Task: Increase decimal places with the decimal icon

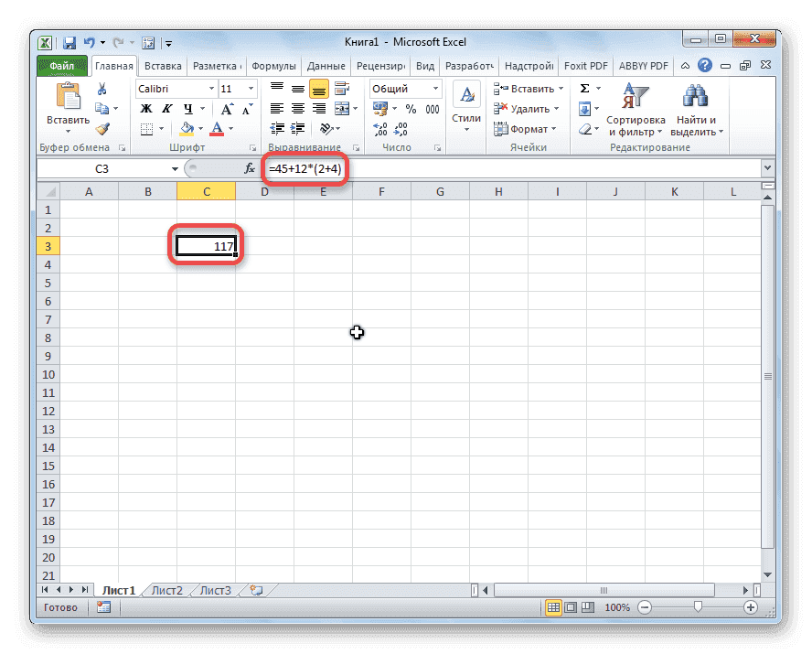Action: click(x=379, y=129)
